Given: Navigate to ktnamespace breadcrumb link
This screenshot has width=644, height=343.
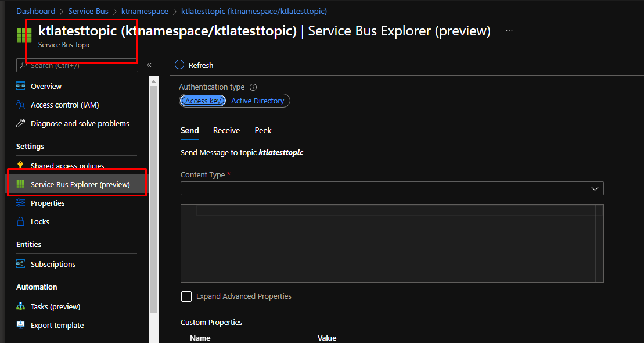Looking at the screenshot, I should pyautogui.click(x=145, y=11).
